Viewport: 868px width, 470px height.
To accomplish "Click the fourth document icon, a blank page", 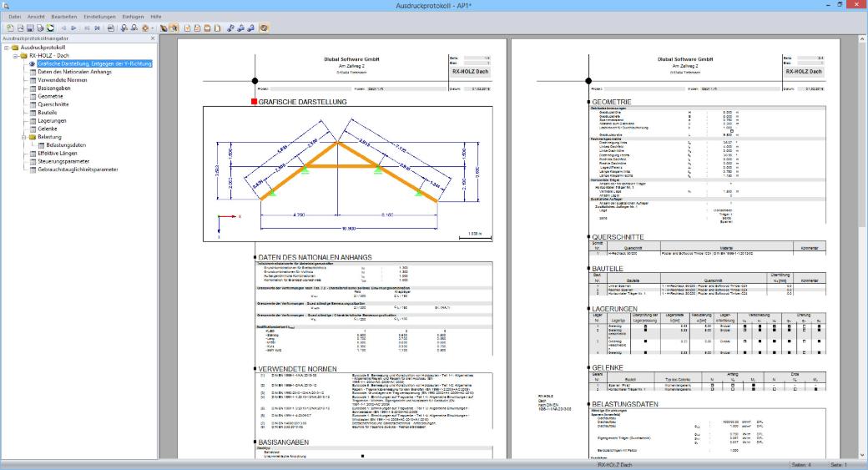I will point(217,28).
